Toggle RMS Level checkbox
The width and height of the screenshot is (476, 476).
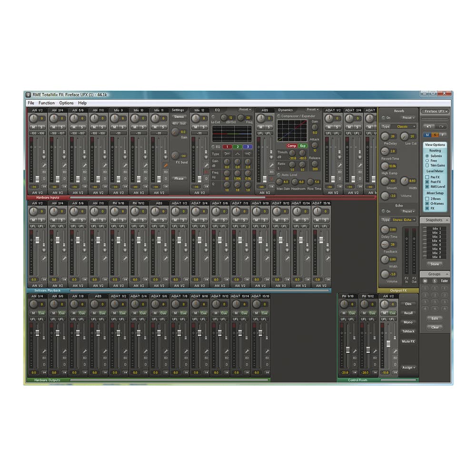(x=427, y=187)
